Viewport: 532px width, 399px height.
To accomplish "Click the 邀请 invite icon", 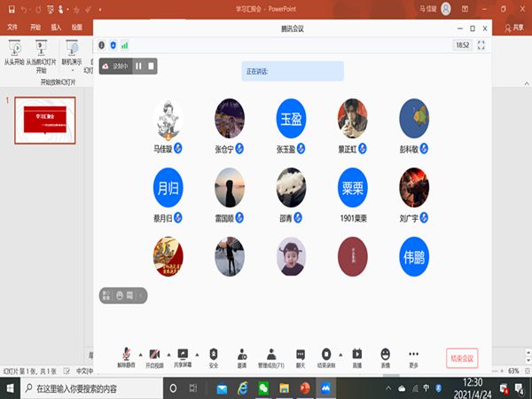I will pos(241,355).
